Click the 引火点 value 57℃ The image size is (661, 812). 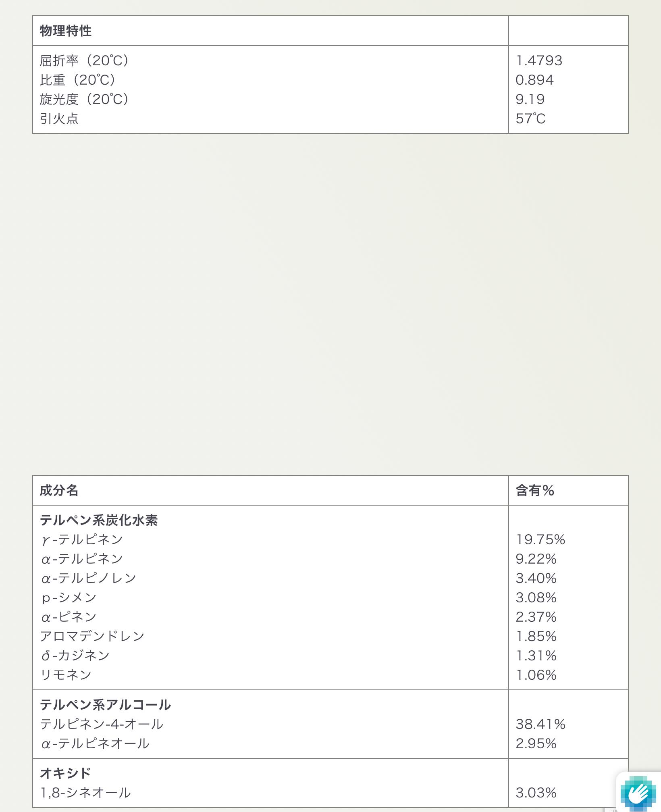[x=530, y=119]
